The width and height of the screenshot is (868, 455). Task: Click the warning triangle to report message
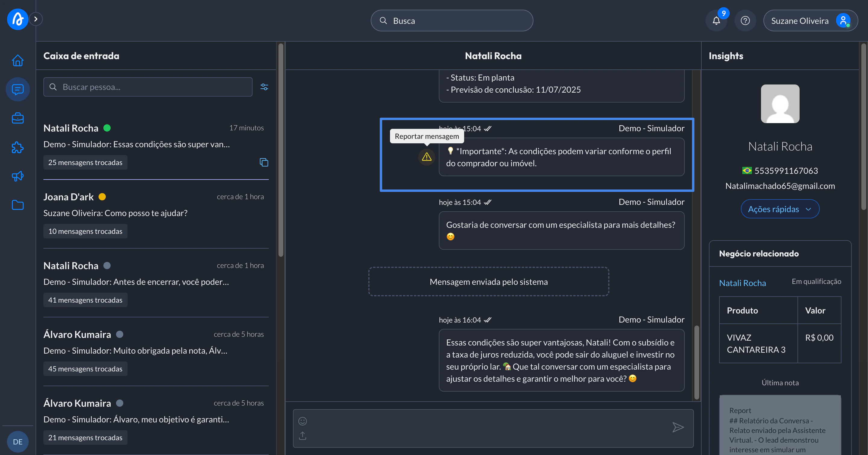tap(426, 157)
